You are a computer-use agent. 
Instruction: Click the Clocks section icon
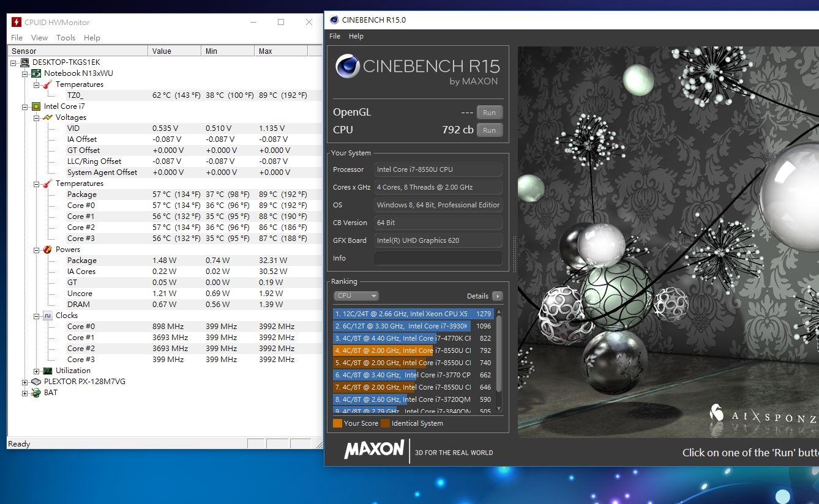pos(48,316)
